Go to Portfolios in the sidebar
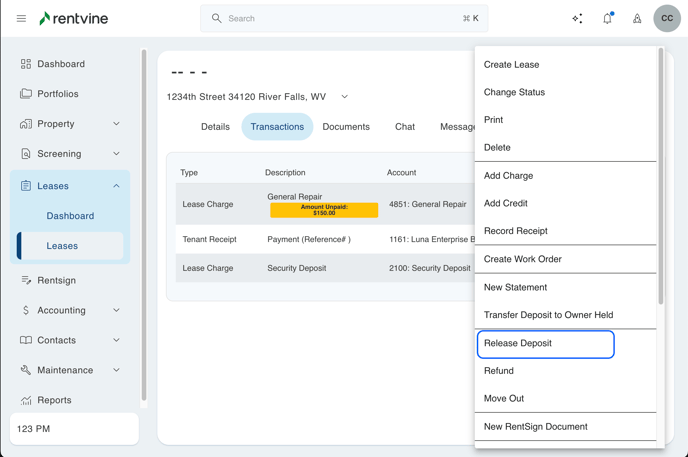The height and width of the screenshot is (457, 688). tap(57, 94)
